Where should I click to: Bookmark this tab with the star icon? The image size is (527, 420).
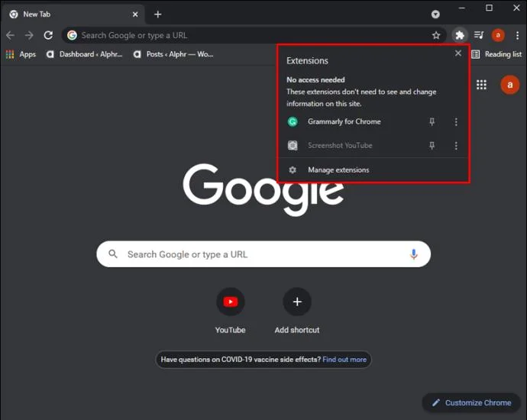point(436,35)
